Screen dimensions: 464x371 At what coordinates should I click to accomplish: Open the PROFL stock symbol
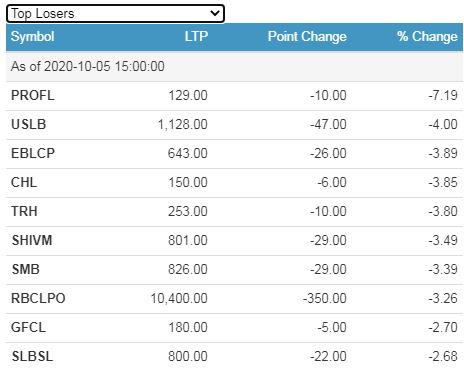(33, 96)
